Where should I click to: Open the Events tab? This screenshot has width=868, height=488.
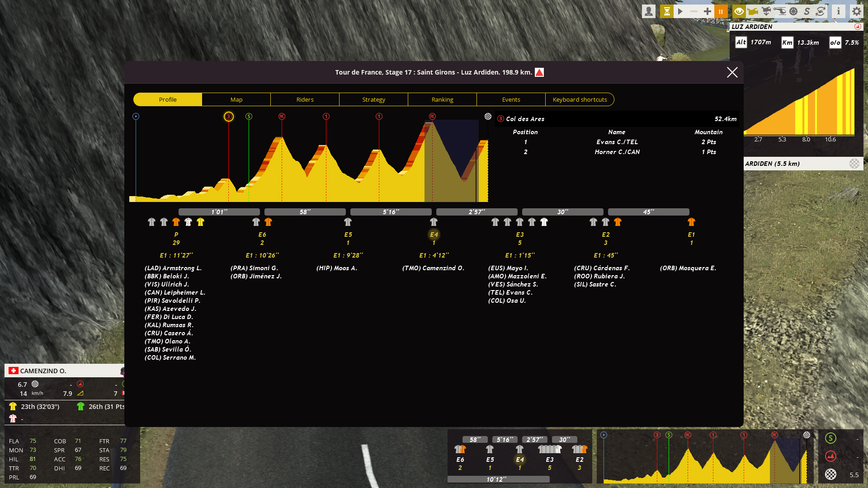(x=511, y=99)
